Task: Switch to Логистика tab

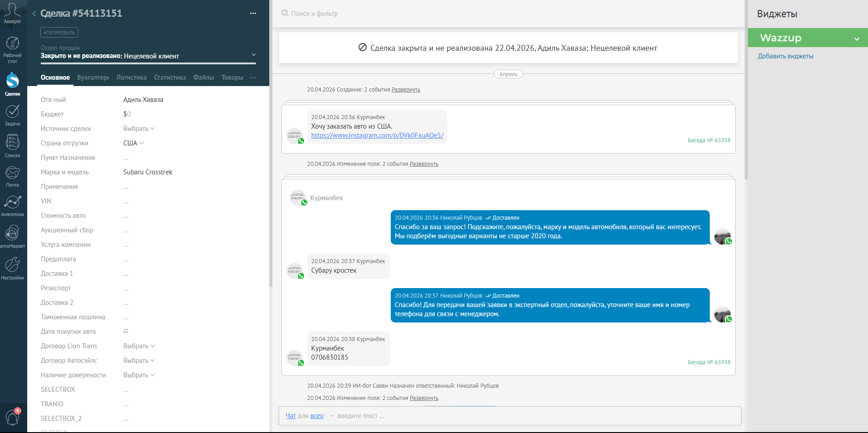Action: point(131,77)
